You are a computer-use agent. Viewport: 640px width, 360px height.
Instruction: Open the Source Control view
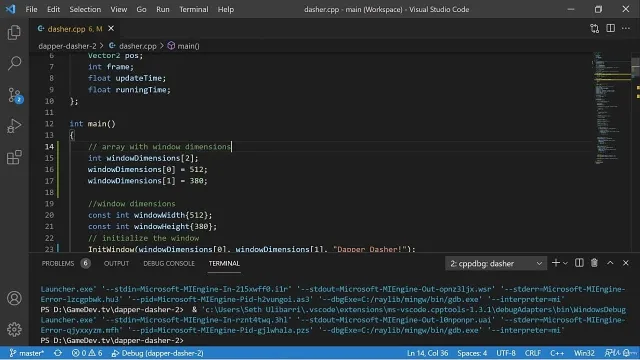tap(15, 95)
